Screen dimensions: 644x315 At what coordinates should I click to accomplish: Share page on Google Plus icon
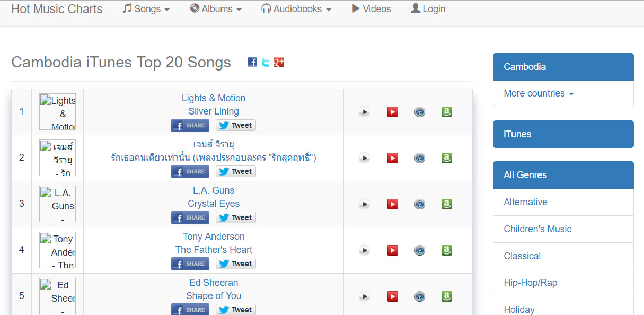pyautogui.click(x=279, y=62)
